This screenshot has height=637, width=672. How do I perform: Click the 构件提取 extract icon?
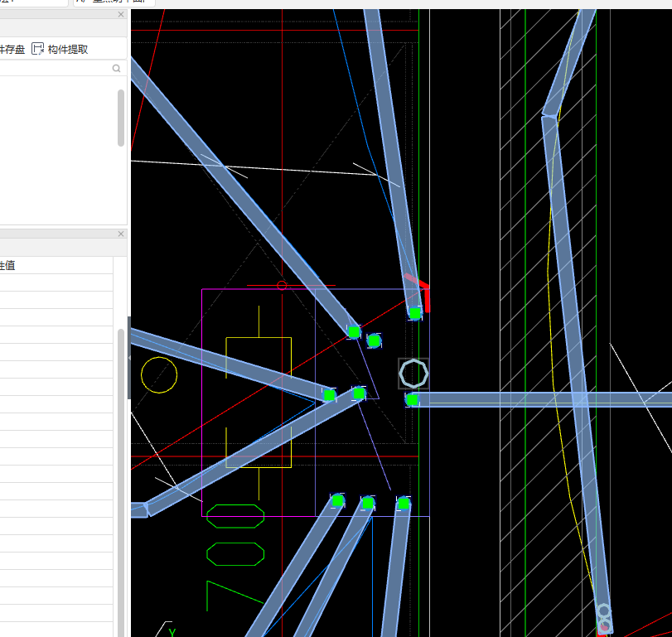38,49
